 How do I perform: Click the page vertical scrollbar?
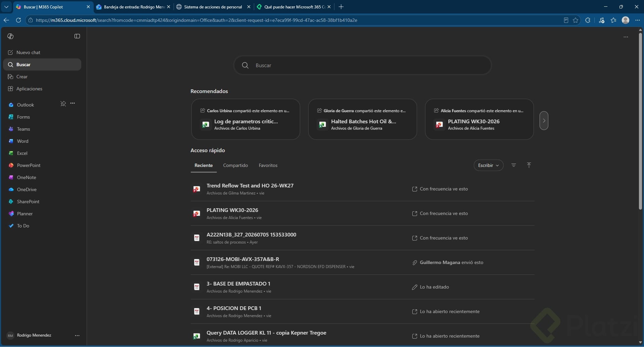point(640,121)
